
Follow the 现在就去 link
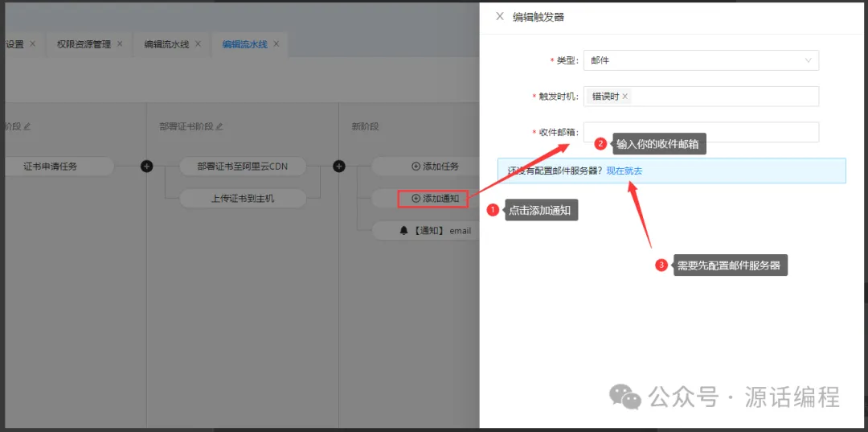click(x=624, y=171)
